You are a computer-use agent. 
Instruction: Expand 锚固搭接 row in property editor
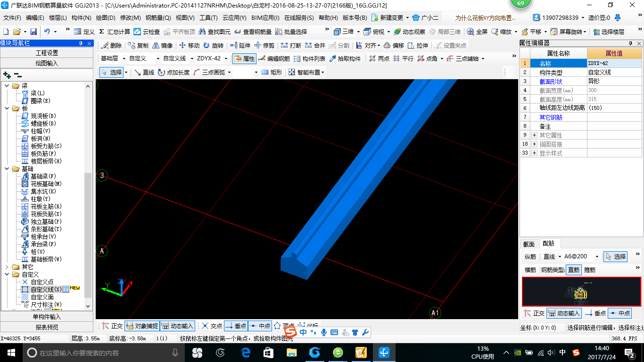tap(534, 144)
